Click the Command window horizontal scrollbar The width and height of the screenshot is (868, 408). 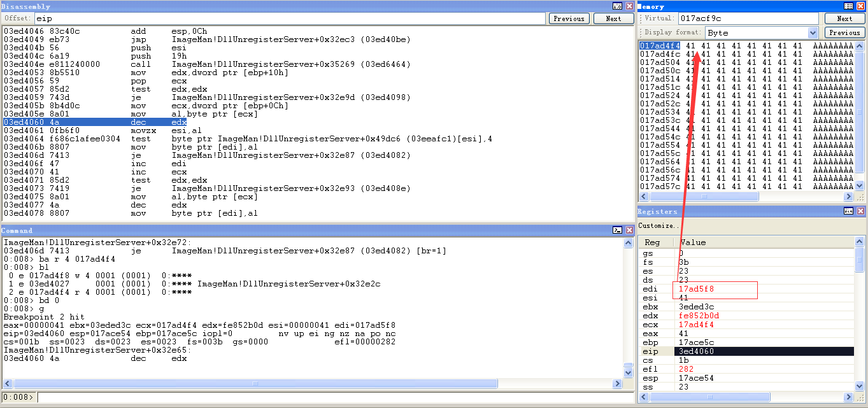255,384
